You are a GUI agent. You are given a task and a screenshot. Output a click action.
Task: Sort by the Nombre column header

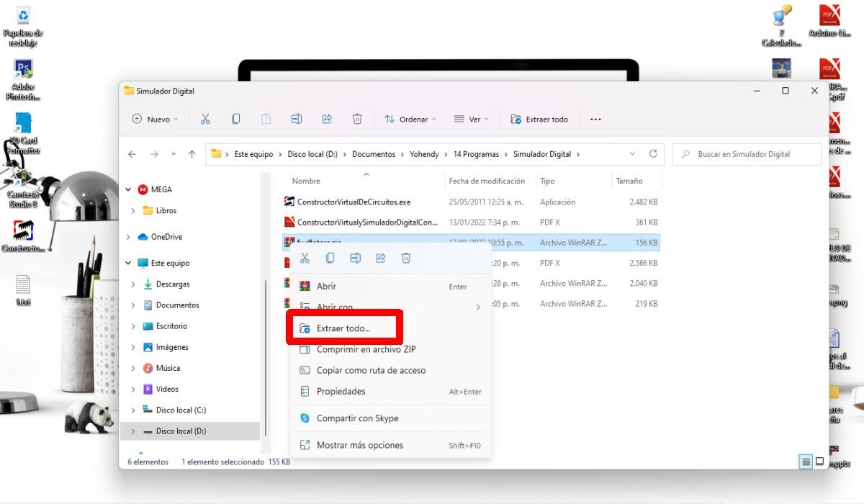(306, 181)
